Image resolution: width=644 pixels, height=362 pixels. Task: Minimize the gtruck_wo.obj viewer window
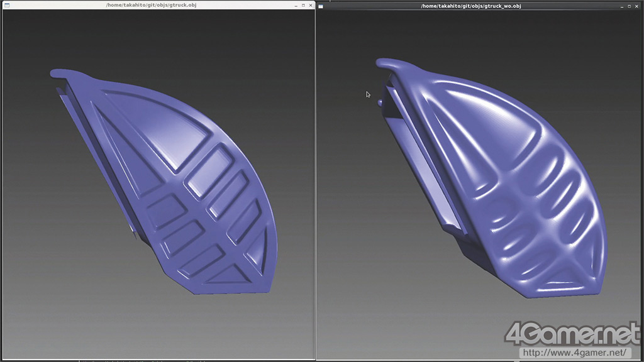(621, 6)
